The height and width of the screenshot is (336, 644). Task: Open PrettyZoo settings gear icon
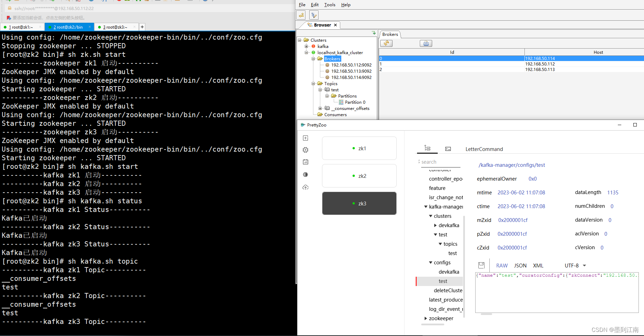[305, 150]
